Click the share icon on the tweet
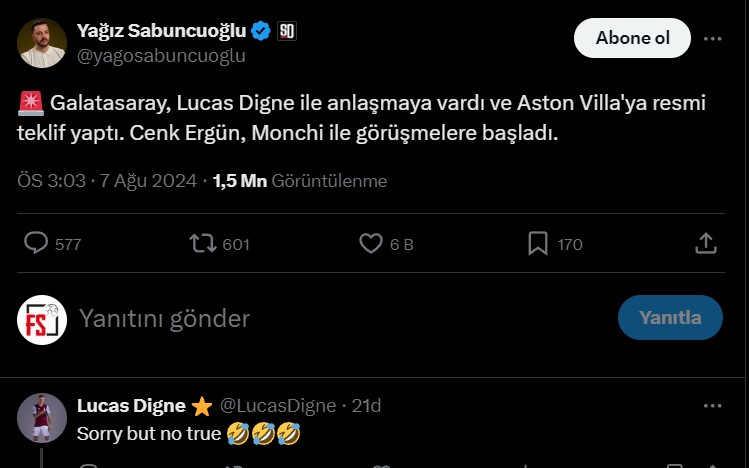 705,243
